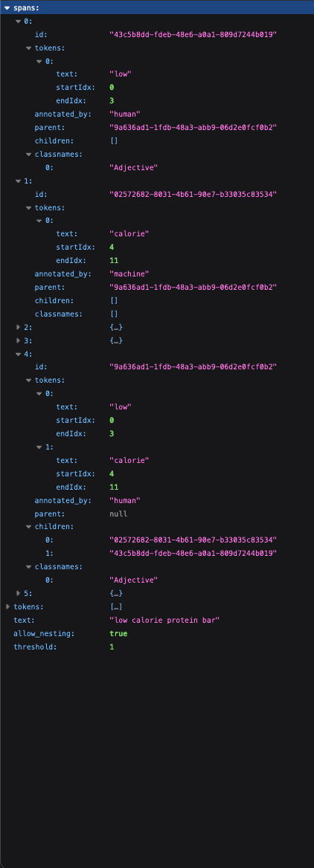Select the threshold key row
The image size is (314, 868).
(157, 647)
